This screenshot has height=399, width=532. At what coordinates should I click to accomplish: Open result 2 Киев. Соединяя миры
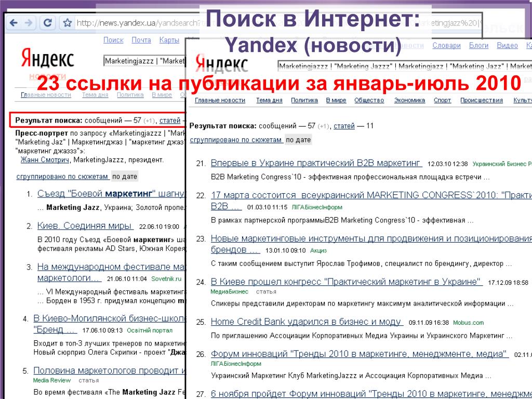[x=84, y=225]
